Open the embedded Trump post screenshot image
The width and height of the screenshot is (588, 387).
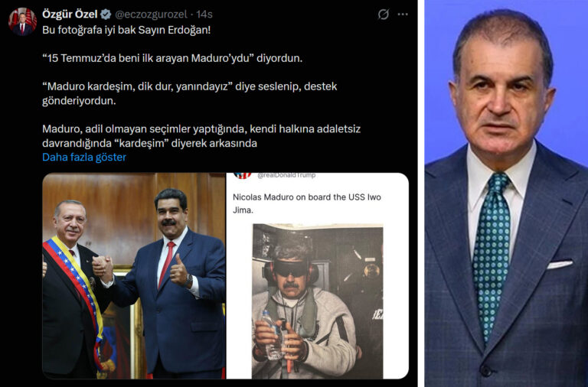point(317,276)
